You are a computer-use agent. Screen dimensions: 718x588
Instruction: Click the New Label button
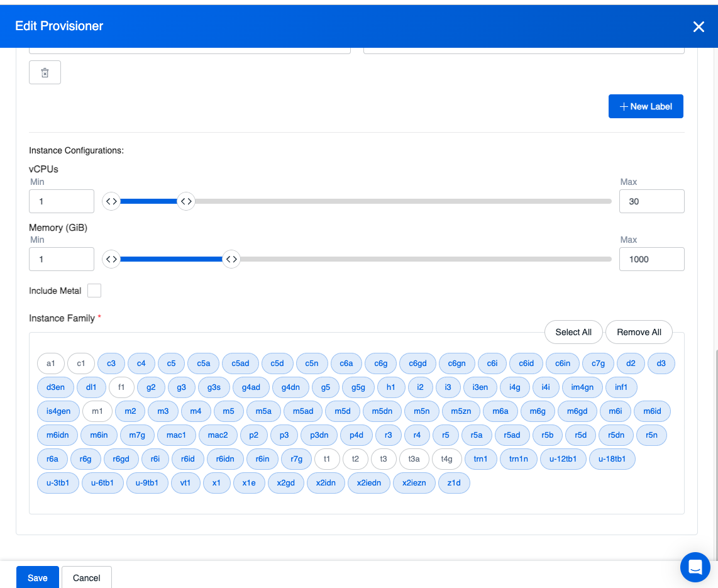point(646,106)
